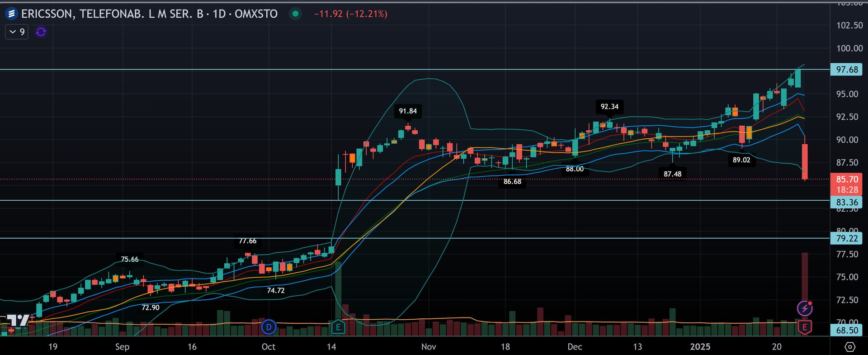Click the 75.00 price axis label
868x355 pixels.
click(847, 277)
